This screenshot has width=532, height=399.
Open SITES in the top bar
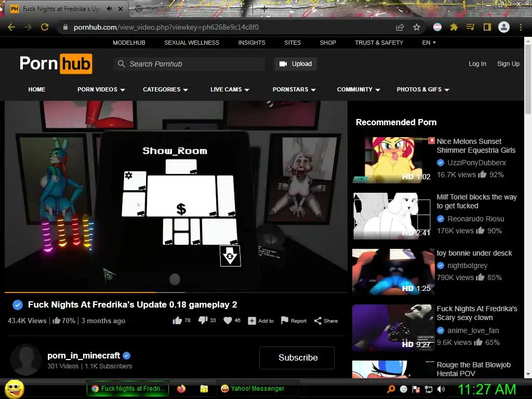(292, 43)
